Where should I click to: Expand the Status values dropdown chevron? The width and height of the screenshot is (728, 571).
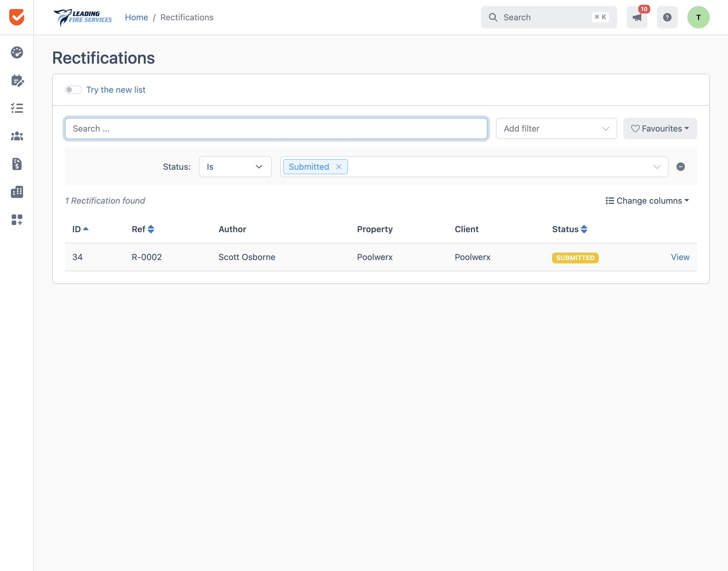click(x=657, y=167)
